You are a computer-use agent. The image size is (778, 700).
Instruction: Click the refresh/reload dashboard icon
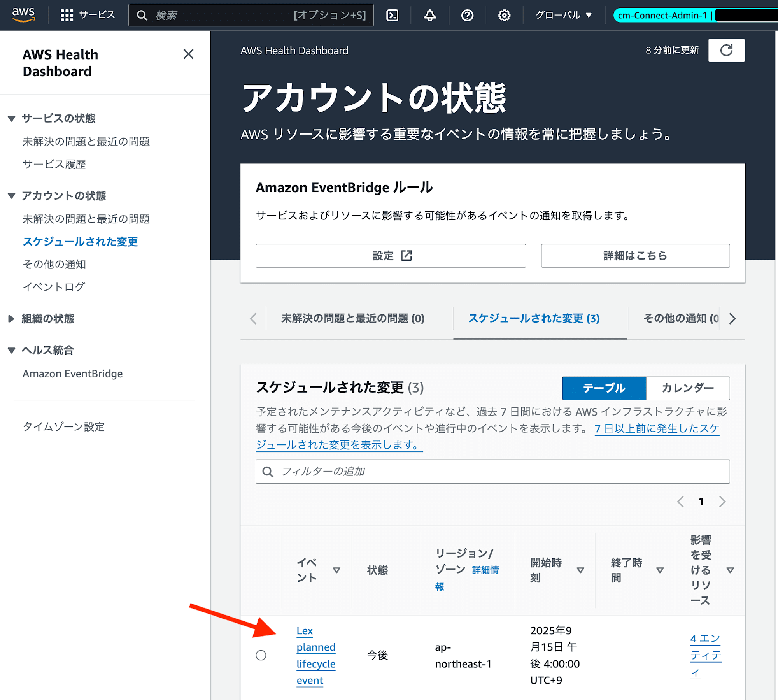coord(727,50)
